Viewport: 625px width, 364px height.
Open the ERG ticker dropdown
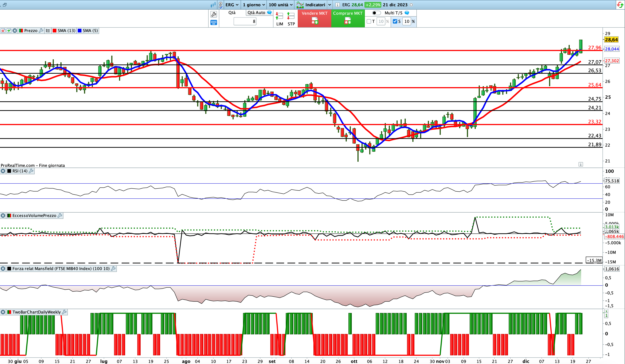232,5
